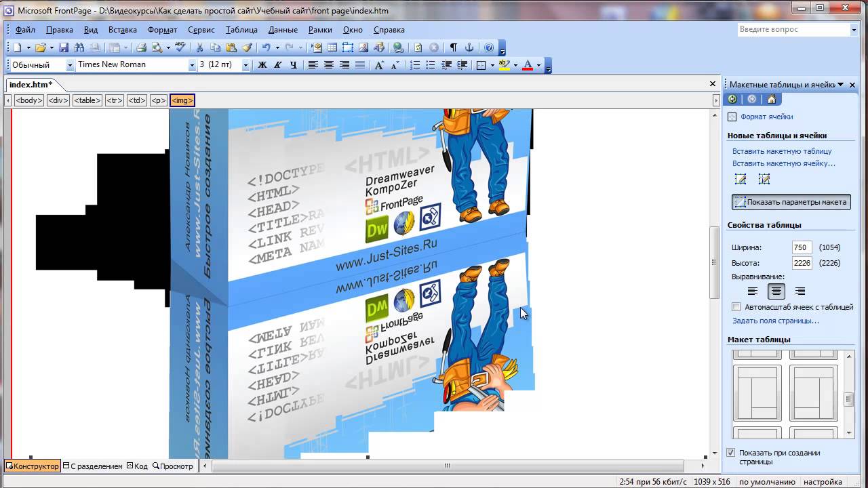Click 'Вставить макетную ячейку...' link

784,163
